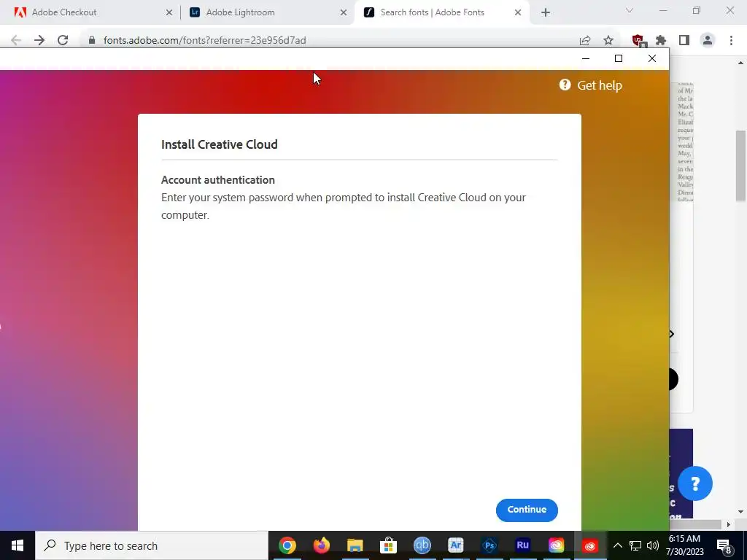
Task: Open uBlock Origin extension icon
Action: (638, 41)
